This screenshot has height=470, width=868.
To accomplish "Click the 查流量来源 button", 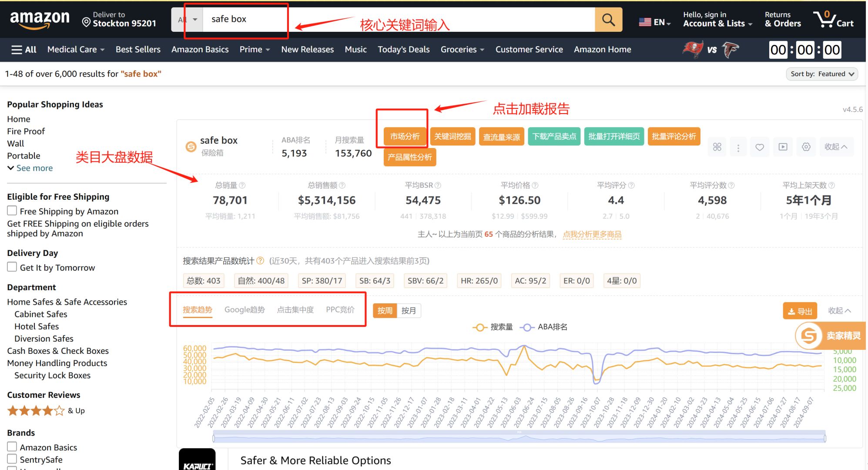I will 501,137.
